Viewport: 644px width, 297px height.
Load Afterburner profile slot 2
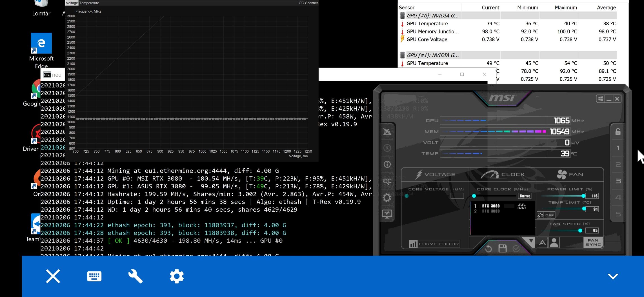tap(618, 164)
